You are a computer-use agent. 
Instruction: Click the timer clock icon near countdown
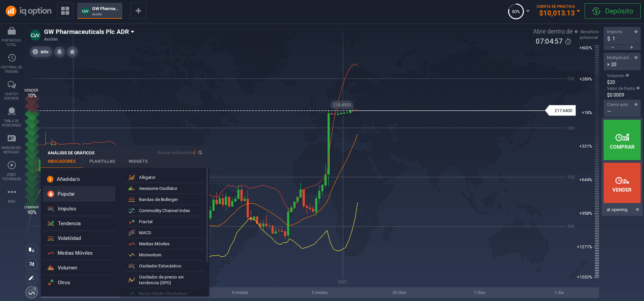tap(568, 41)
